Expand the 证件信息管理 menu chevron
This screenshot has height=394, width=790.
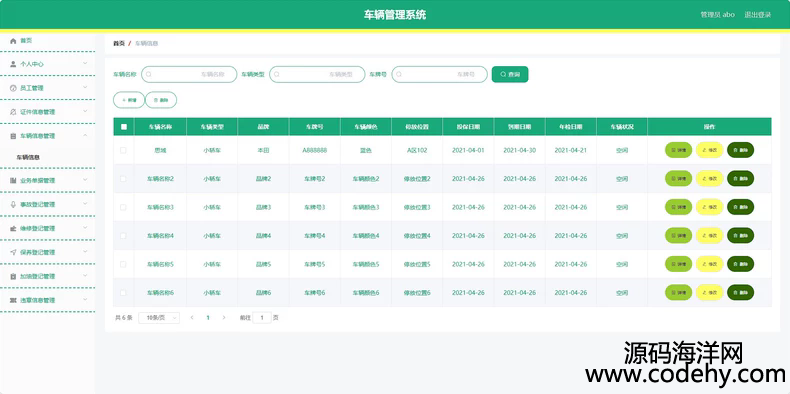pos(85,111)
